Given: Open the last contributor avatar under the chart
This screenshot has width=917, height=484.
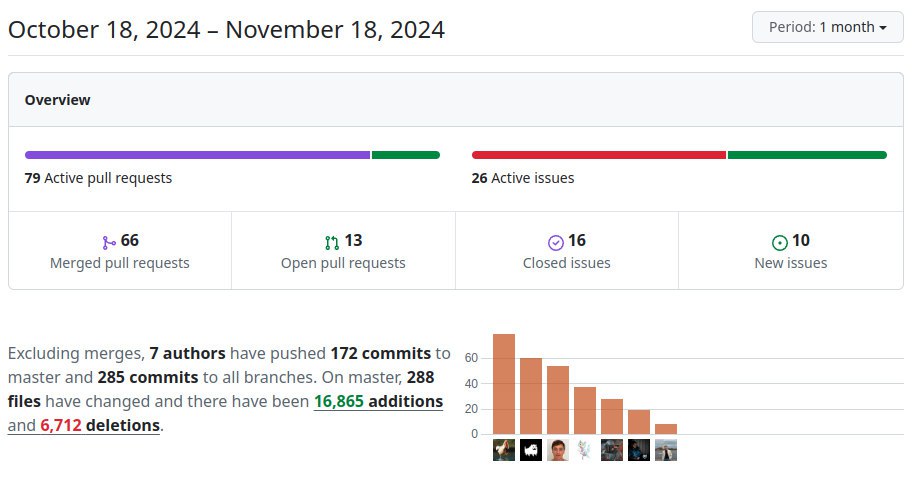Looking at the screenshot, I should point(666,450).
